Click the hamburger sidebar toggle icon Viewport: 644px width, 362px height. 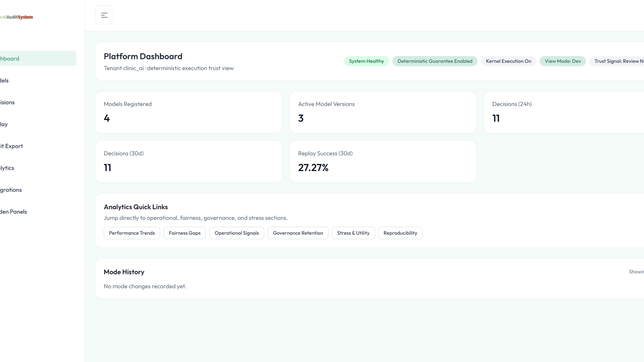pyautogui.click(x=104, y=15)
